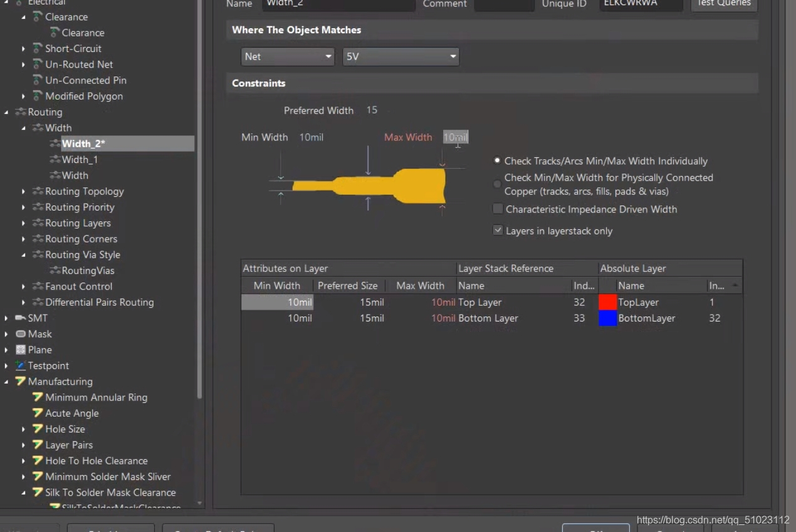
Task: Click the blue BottomLayer color swatch
Action: pyautogui.click(x=608, y=318)
